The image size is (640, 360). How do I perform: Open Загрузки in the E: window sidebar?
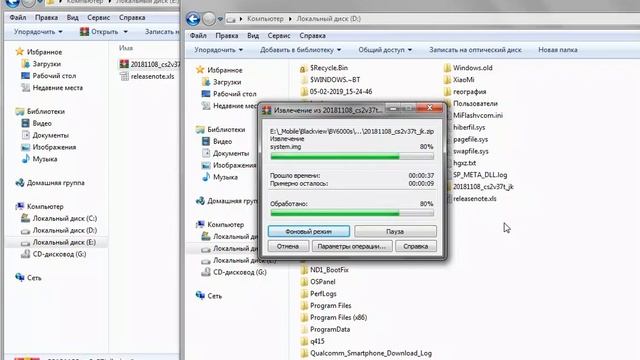tap(40, 64)
